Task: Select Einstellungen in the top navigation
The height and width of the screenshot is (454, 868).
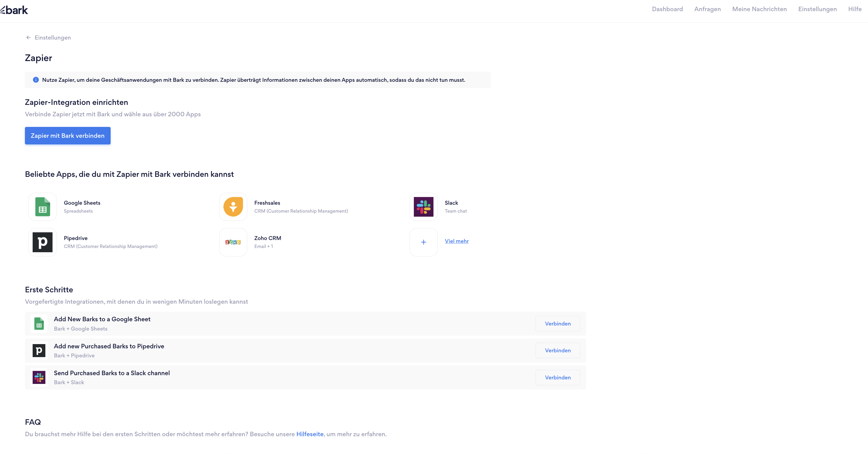Action: point(817,9)
